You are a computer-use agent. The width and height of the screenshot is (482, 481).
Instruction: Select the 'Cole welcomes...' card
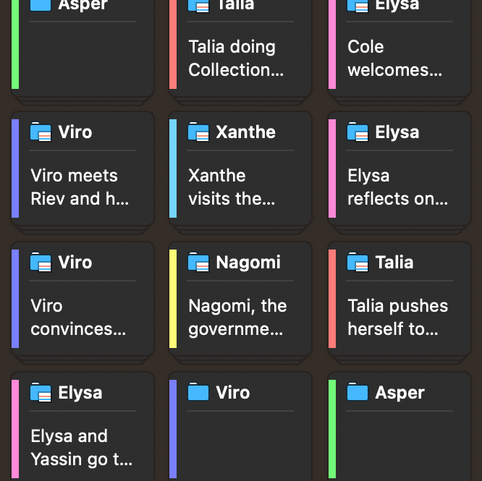click(x=399, y=47)
